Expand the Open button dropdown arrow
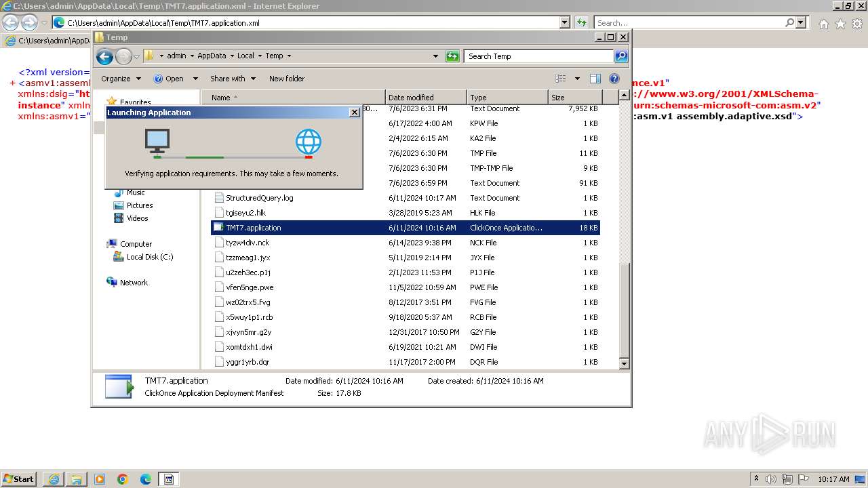This screenshot has height=488, width=868. pos(195,79)
